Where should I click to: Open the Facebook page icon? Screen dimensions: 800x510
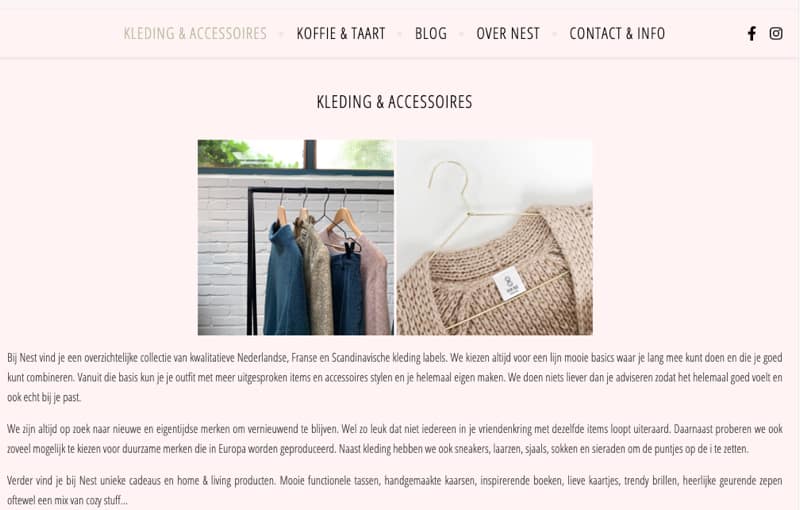752,34
